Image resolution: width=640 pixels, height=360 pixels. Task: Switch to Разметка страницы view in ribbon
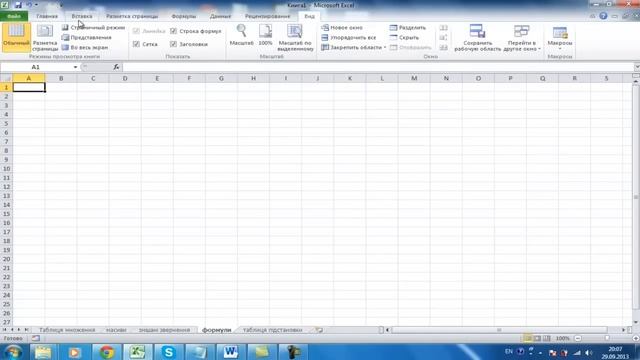45,37
